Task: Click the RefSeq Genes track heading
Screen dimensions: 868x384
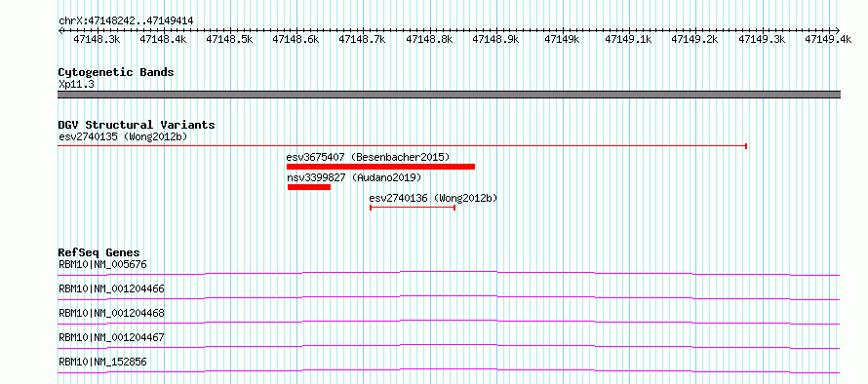Action: coord(99,252)
